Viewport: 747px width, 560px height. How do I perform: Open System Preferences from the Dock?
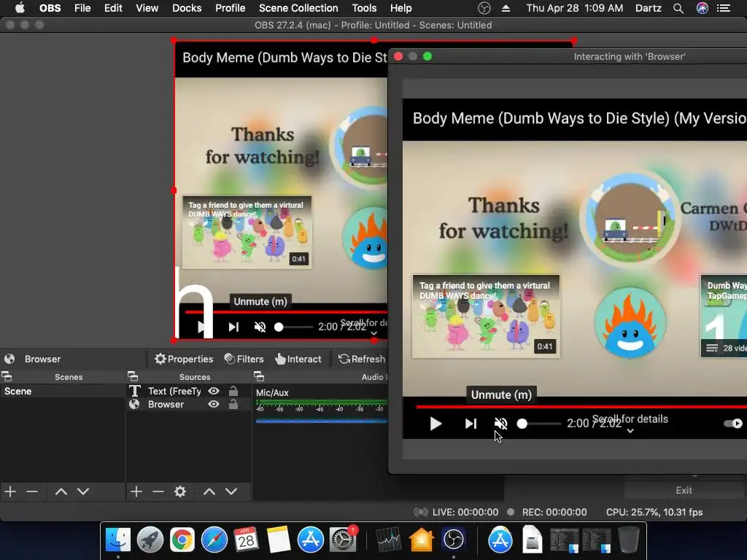click(x=343, y=540)
